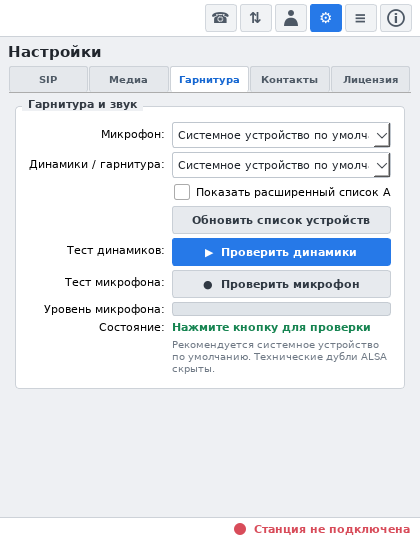This screenshot has width=420, height=540.
Task: Expand the Микрофон device dropdown
Action: [x=281, y=135]
